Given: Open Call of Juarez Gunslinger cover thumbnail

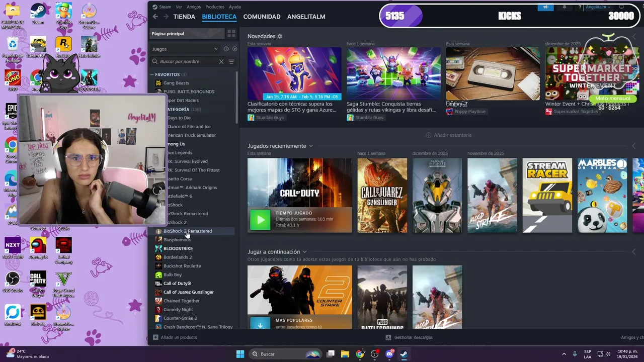Looking at the screenshot, I should pyautogui.click(x=382, y=196).
